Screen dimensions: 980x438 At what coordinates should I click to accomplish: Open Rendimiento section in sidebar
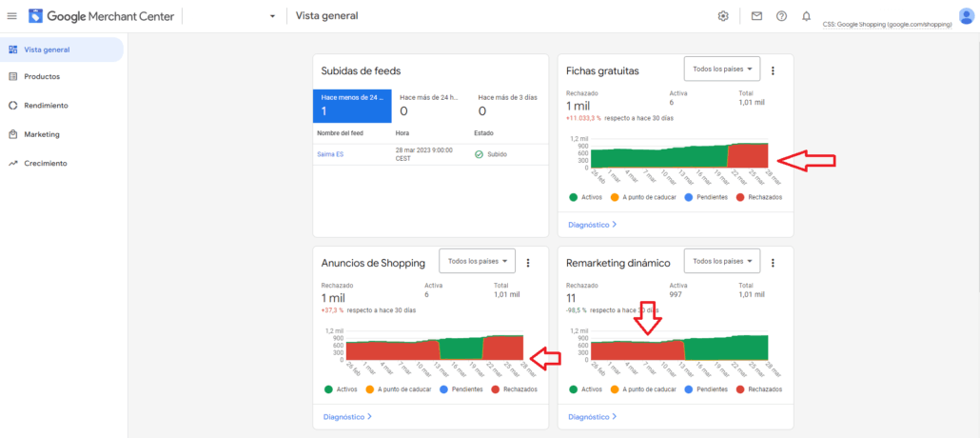click(46, 106)
